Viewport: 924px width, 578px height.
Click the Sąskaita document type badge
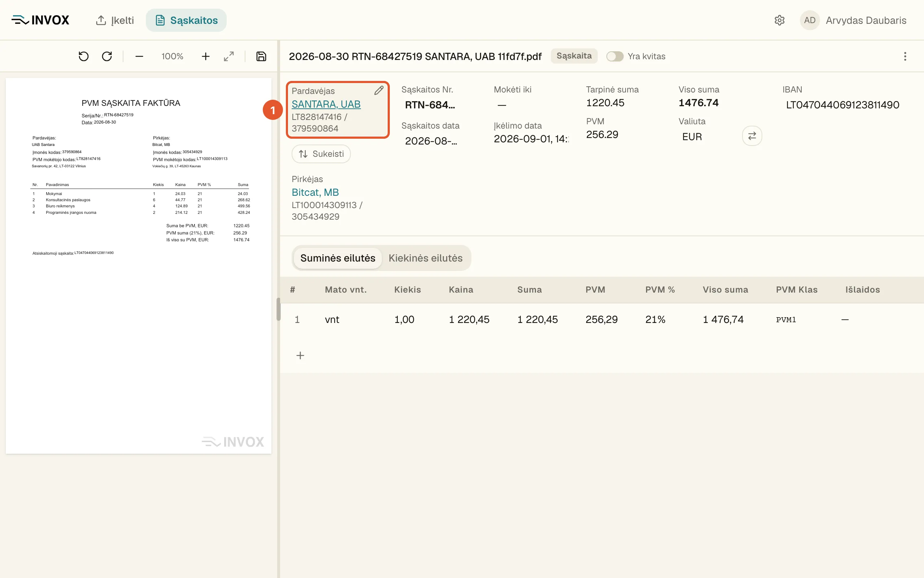[x=574, y=56]
